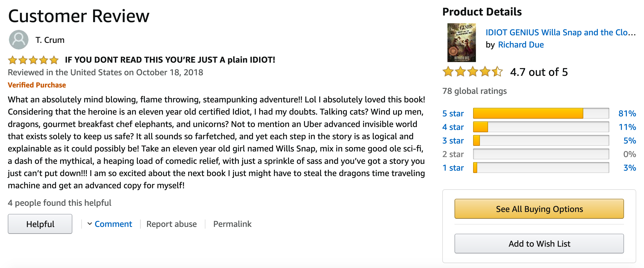
Task: Click T. Crum's profile avatar icon
Action: tap(18, 40)
